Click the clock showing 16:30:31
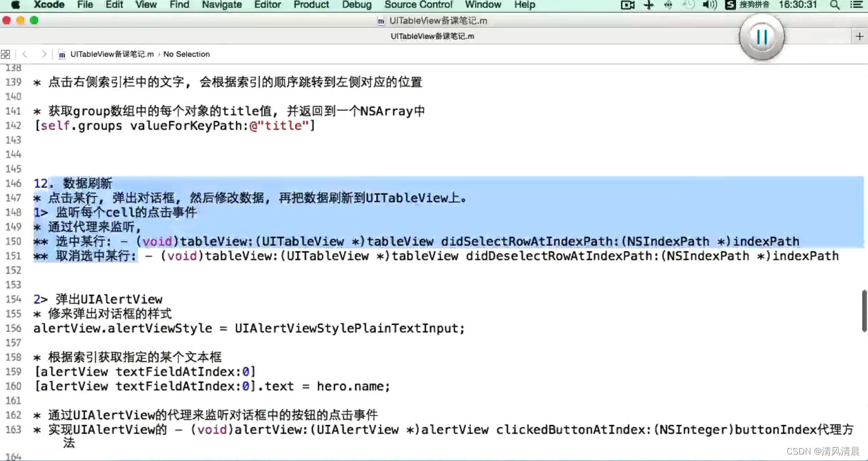 pyautogui.click(x=798, y=5)
